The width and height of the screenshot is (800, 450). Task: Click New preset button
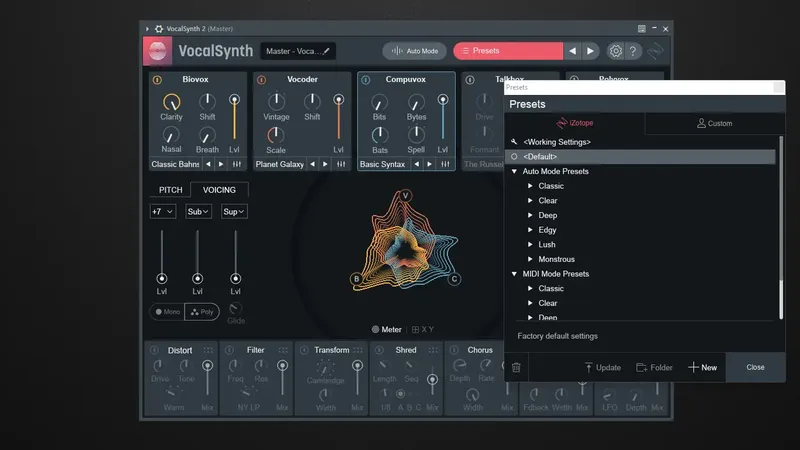click(x=703, y=367)
